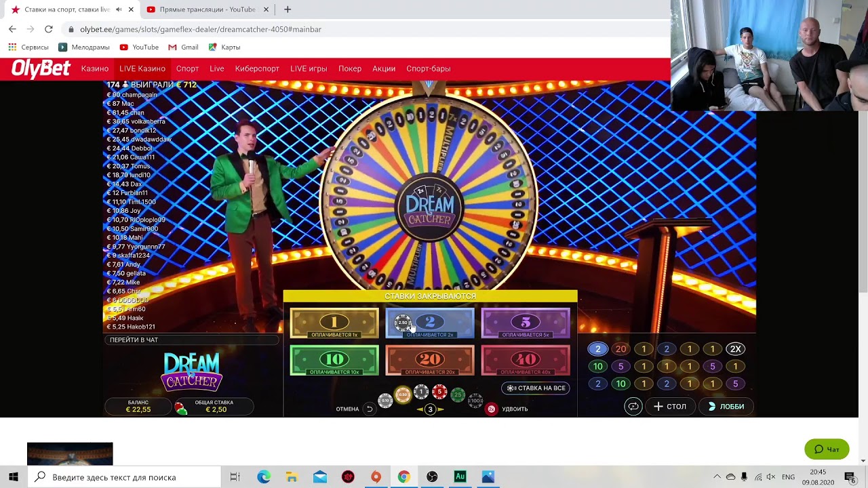Open OBS Studio from the taskbar
This screenshot has height=488, width=868.
[432, 477]
